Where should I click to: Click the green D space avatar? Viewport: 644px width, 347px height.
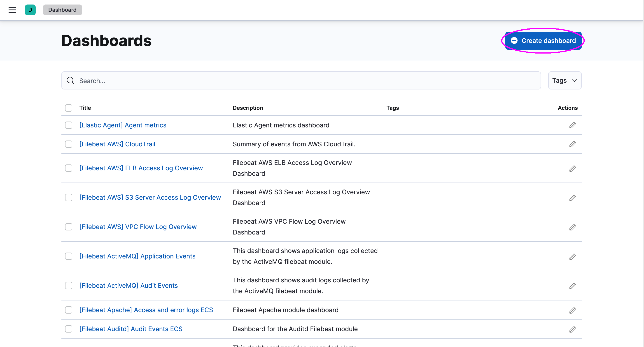[30, 10]
